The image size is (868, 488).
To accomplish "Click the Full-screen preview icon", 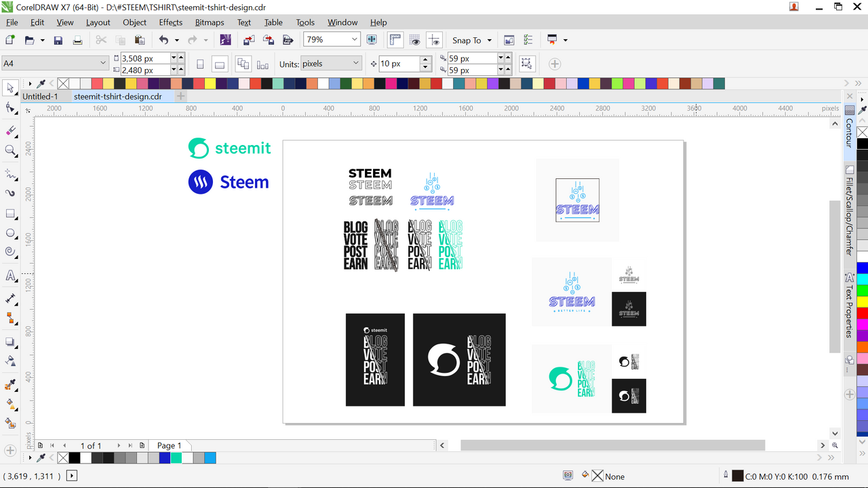I will [372, 40].
